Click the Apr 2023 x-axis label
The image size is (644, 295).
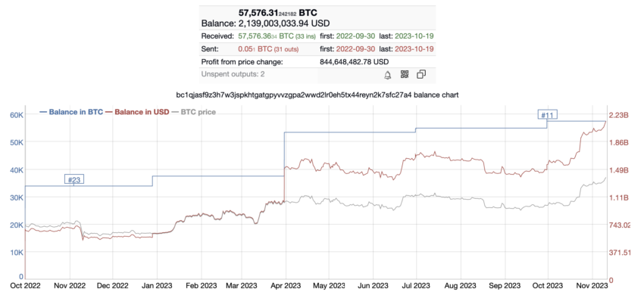(285, 284)
